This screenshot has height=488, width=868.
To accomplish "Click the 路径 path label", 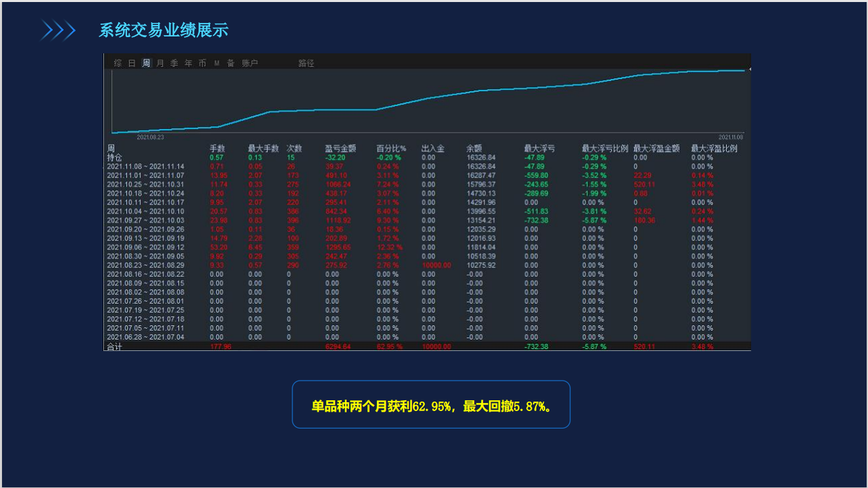I will [x=306, y=63].
